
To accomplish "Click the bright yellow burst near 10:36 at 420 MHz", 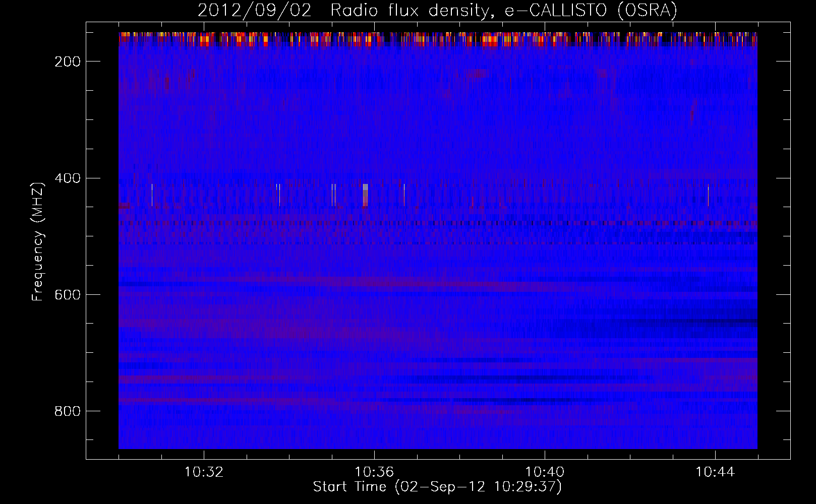I will tap(365, 196).
